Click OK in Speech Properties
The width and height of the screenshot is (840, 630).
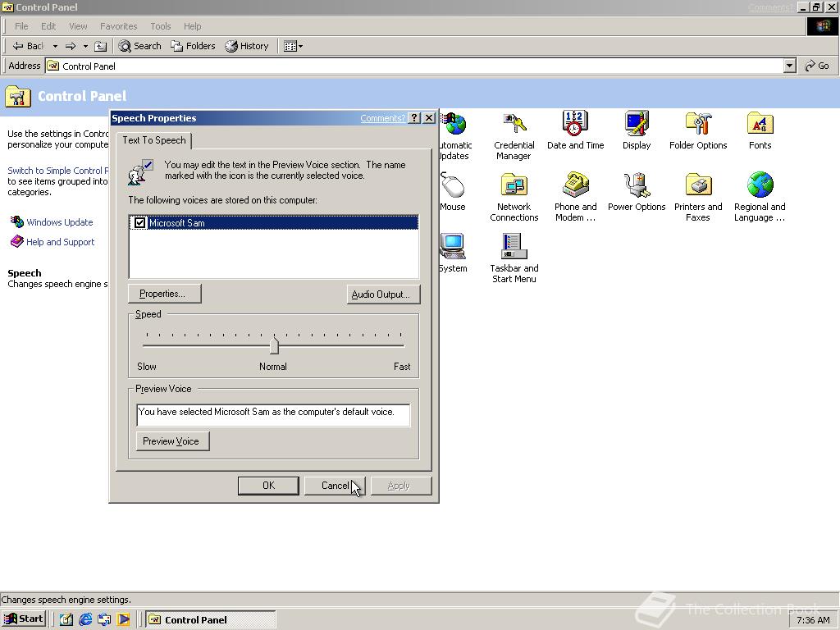coord(268,486)
